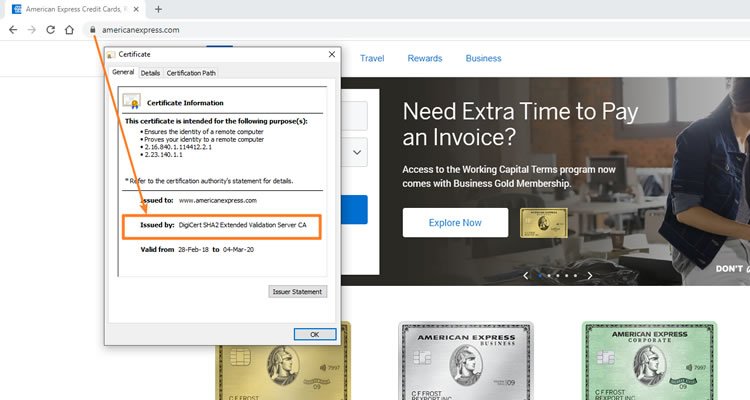
Task: Open the Business navigation menu
Action: [484, 58]
